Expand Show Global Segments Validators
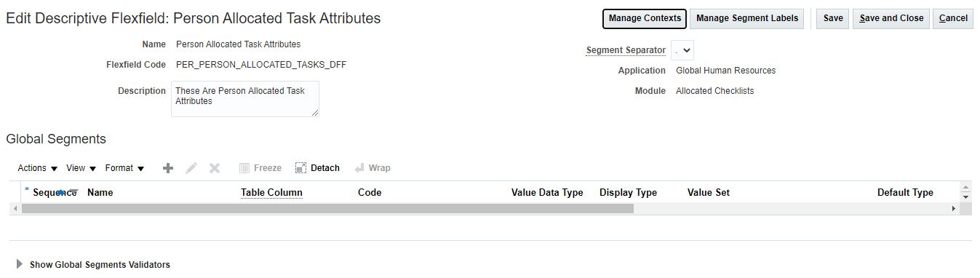The width and height of the screenshot is (980, 278). [x=20, y=264]
